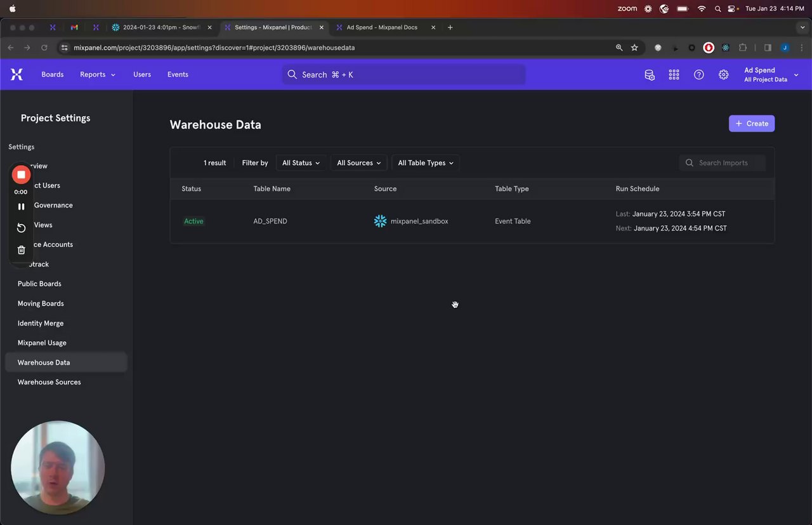The width and height of the screenshot is (812, 525).
Task: Open the Apple menu
Action: [x=12, y=8]
